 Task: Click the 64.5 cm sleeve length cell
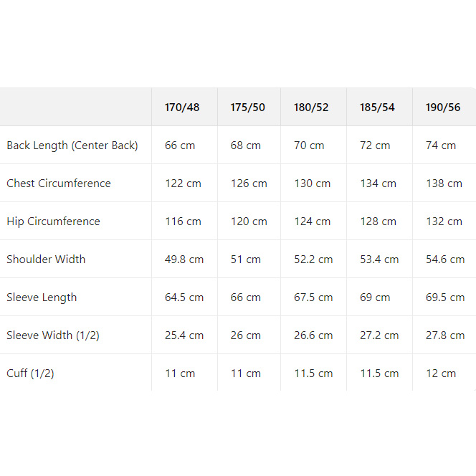(x=184, y=297)
